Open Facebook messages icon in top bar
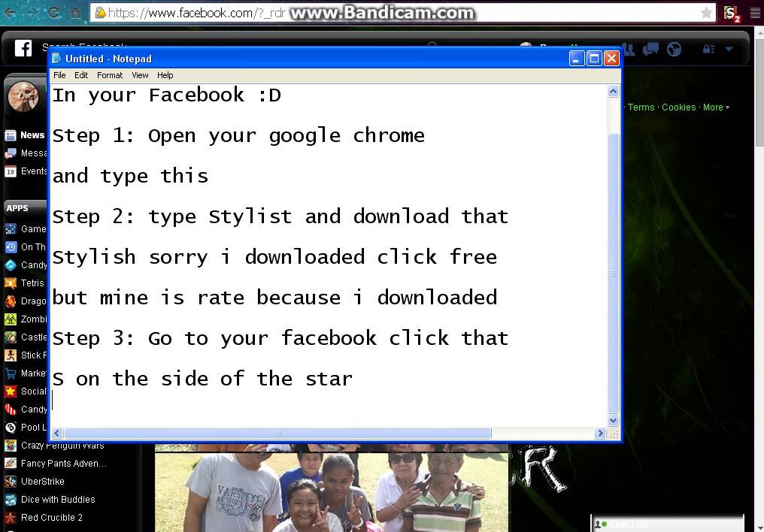This screenshot has height=532, width=764. [x=651, y=49]
